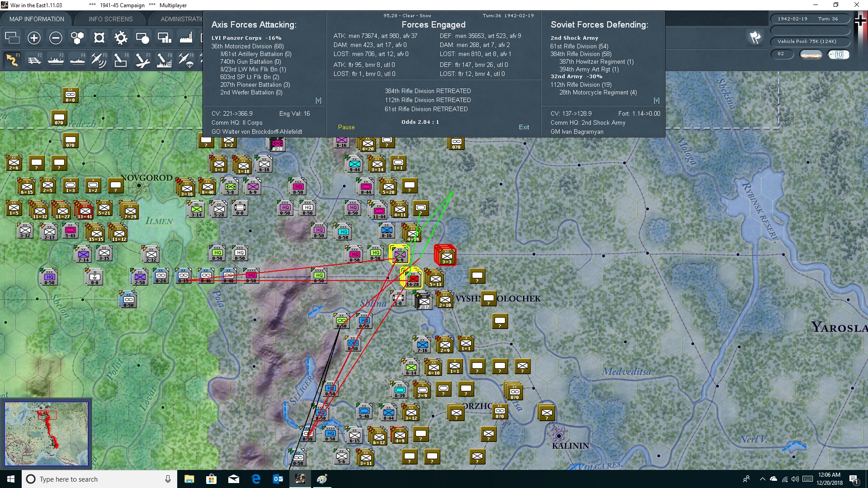Expand Axis attacking forces list [v]
The image size is (868, 488).
[318, 100]
